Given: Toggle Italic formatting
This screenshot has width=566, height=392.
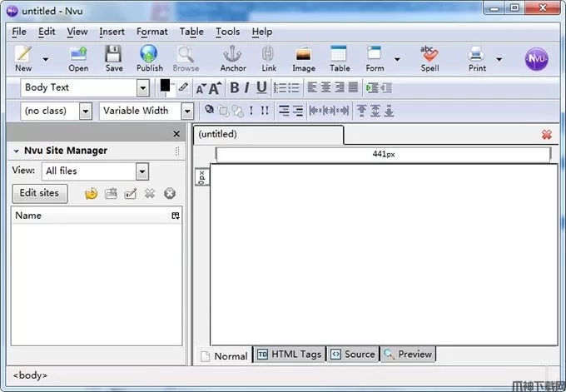Looking at the screenshot, I should (247, 87).
